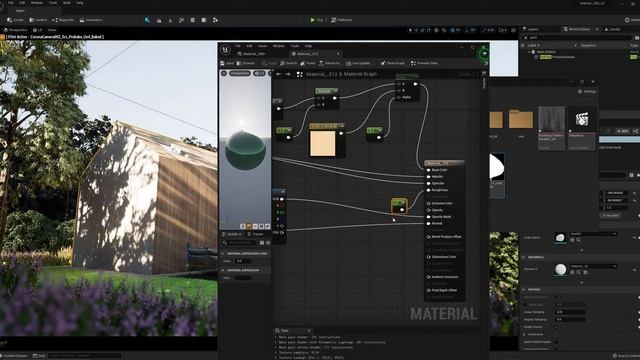Open the Help menu in Material Editor
The width and height of the screenshot is (640, 360).
tap(308, 46)
